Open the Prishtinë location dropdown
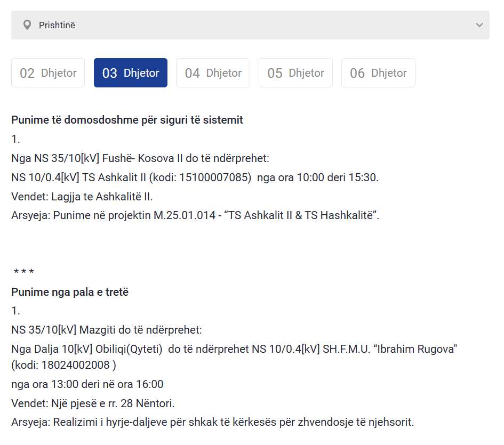504x445 pixels. tap(250, 25)
